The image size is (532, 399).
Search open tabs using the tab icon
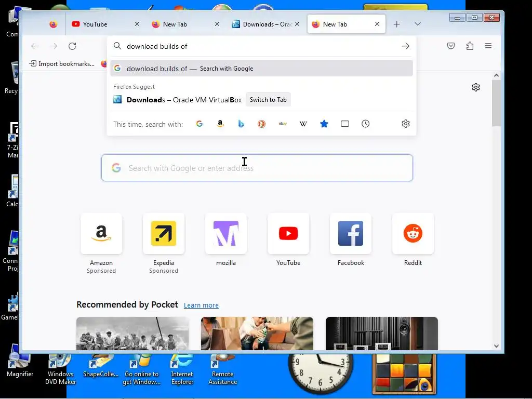345,124
